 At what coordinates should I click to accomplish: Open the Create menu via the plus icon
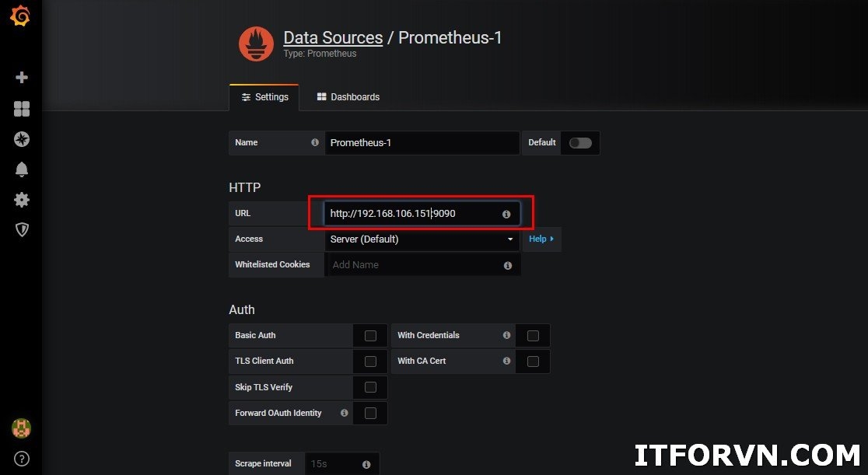(21, 77)
